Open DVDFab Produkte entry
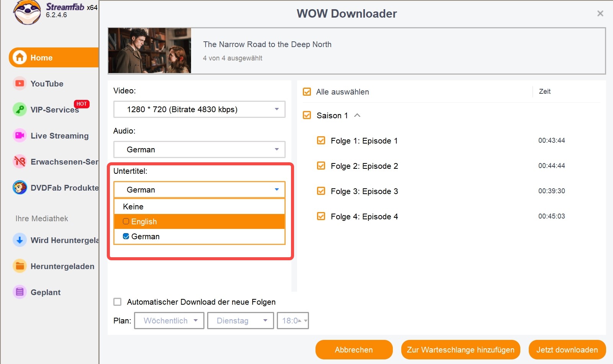 pos(64,188)
